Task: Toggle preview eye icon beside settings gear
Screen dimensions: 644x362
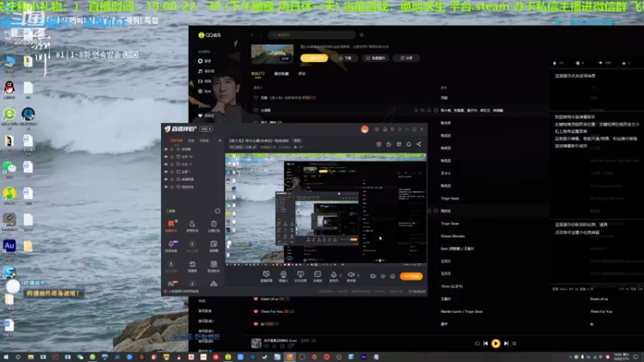Action: tap(383, 276)
